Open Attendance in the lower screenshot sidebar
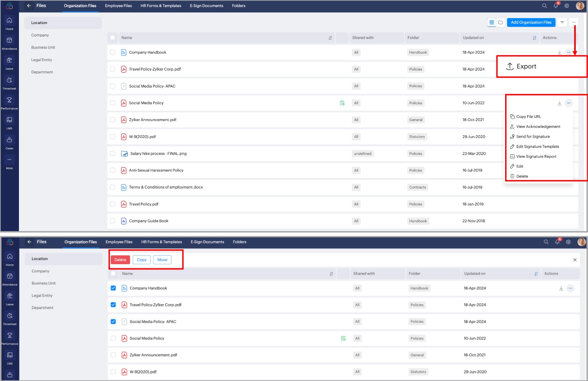The height and width of the screenshot is (381, 588). coord(10,279)
